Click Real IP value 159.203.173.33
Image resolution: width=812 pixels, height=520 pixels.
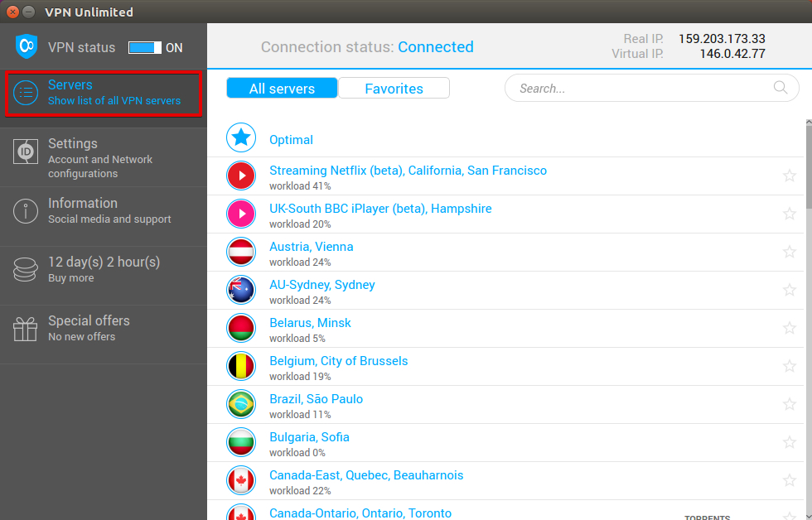[x=722, y=39]
